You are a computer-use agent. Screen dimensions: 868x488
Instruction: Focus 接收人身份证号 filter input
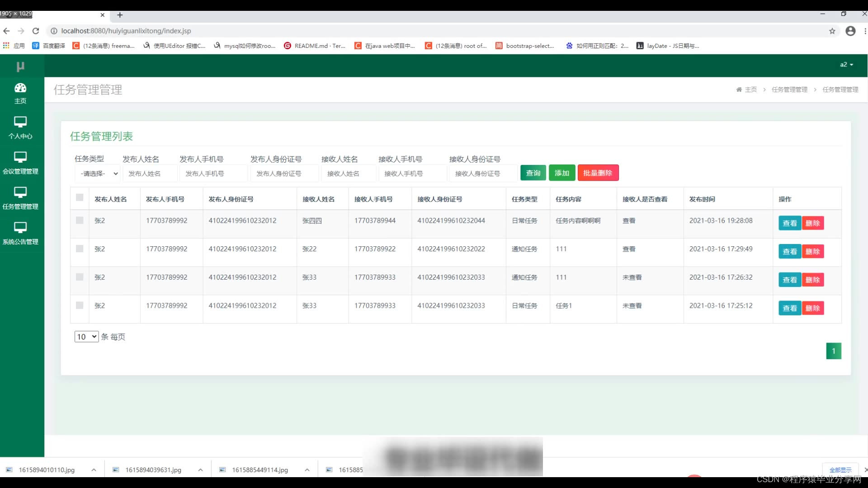pos(483,174)
